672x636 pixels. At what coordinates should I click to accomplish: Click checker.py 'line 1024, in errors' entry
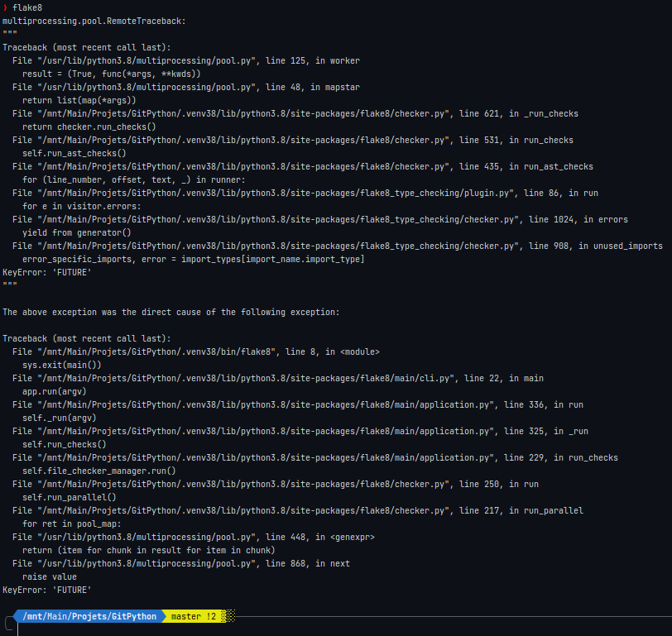tap(320, 220)
